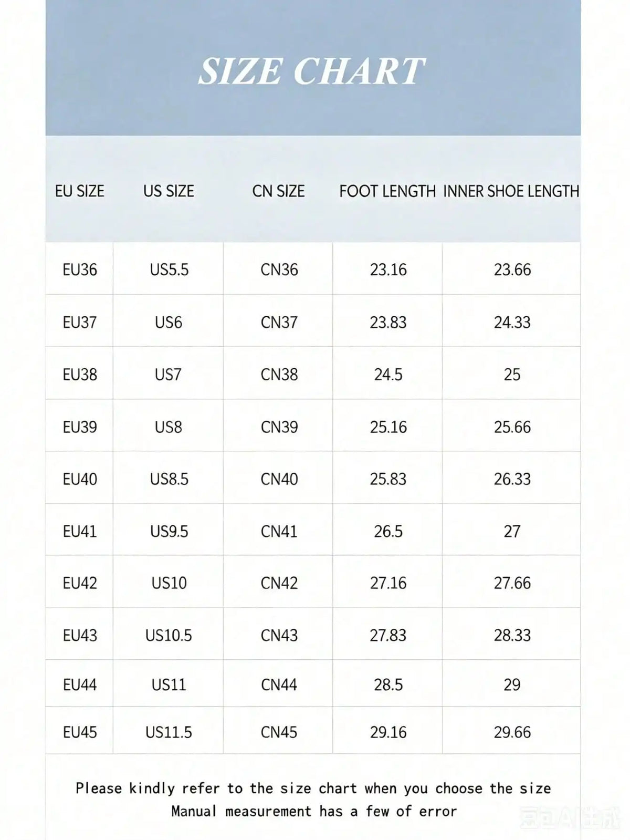Click the SIZE CHART title text
This screenshot has width=630, height=840.
click(312, 71)
